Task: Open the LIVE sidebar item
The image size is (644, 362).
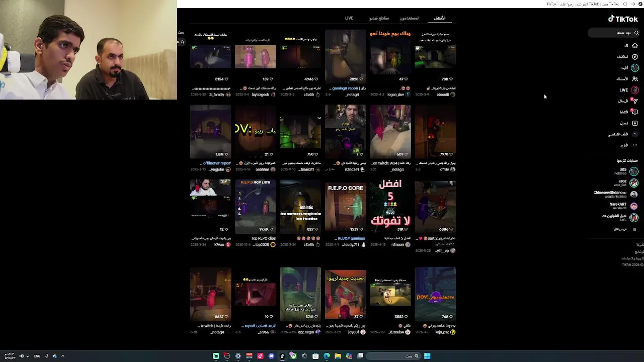Action: pyautogui.click(x=629, y=90)
